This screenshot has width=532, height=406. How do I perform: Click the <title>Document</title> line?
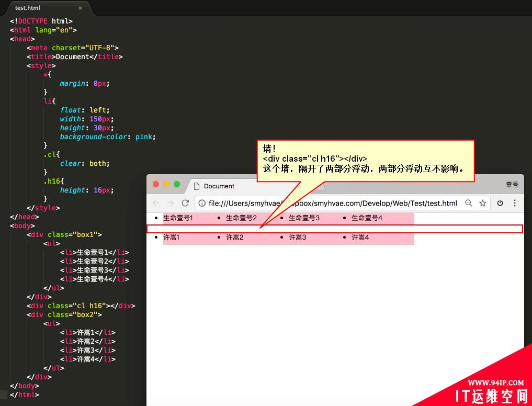(x=75, y=57)
